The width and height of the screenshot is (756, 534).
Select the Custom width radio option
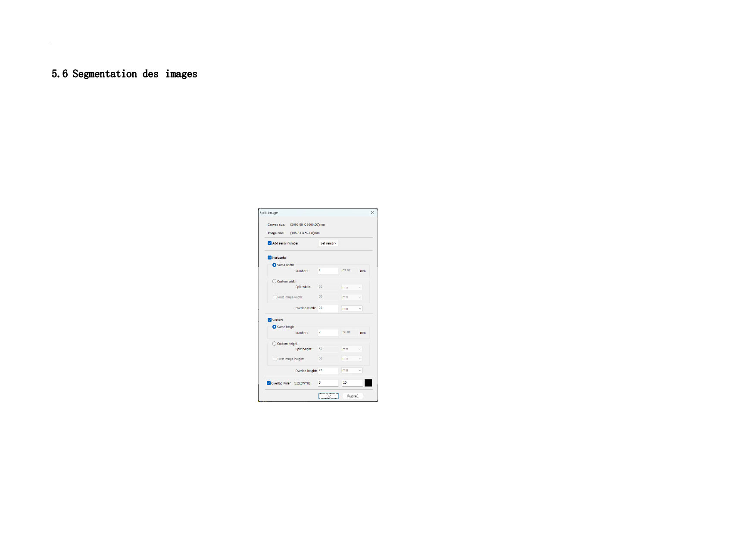[x=275, y=282]
